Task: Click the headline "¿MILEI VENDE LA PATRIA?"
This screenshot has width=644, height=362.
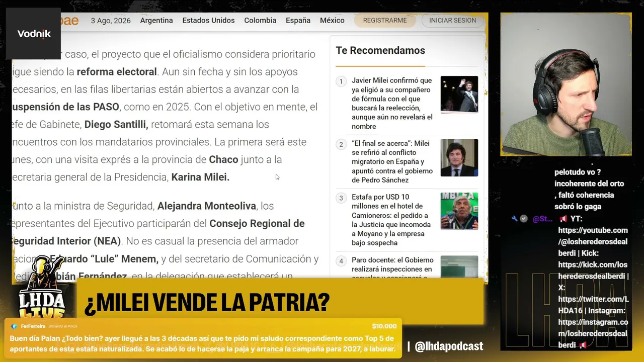Action: tap(207, 303)
